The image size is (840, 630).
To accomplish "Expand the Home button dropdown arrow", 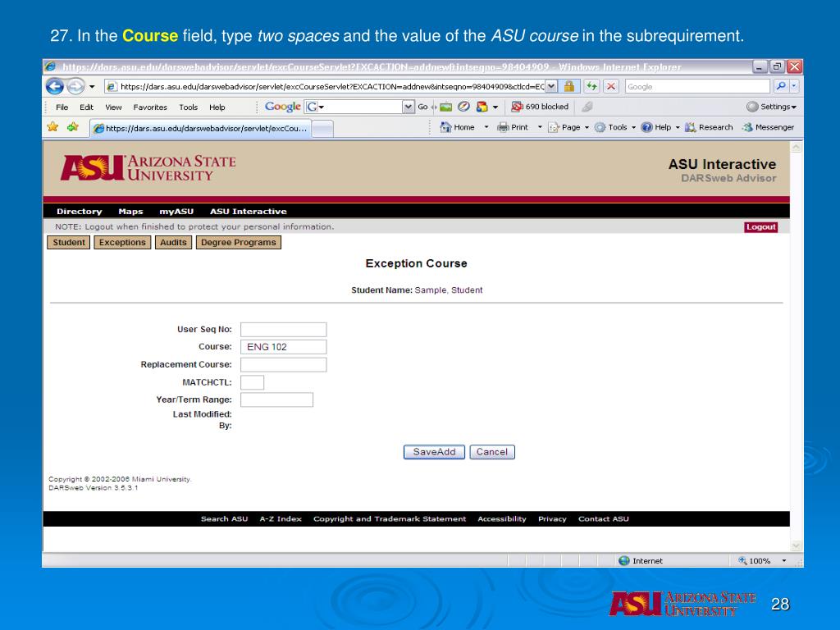I will pyautogui.click(x=486, y=127).
